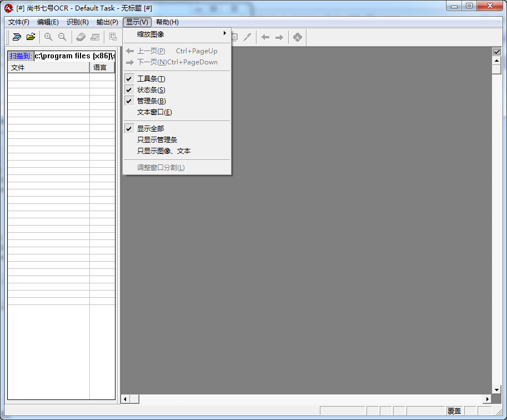Click the horizontal scrollbar thumb
The image size is (507, 420).
134,399
